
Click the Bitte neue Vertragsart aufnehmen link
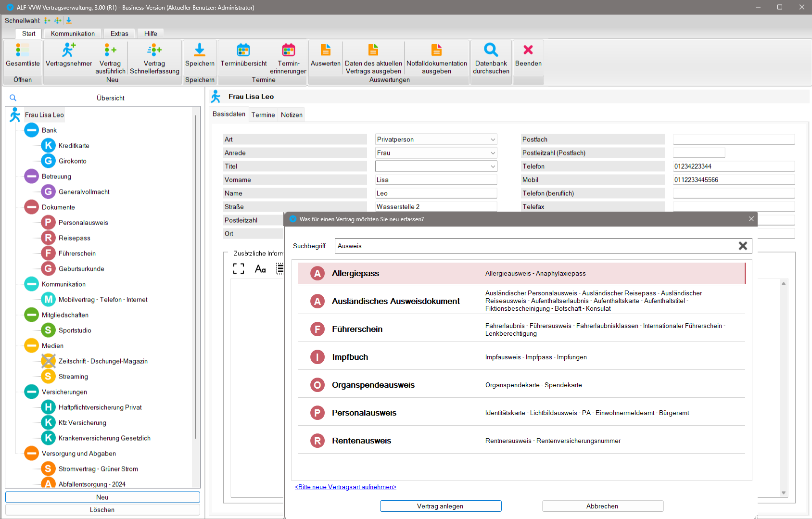click(x=345, y=487)
